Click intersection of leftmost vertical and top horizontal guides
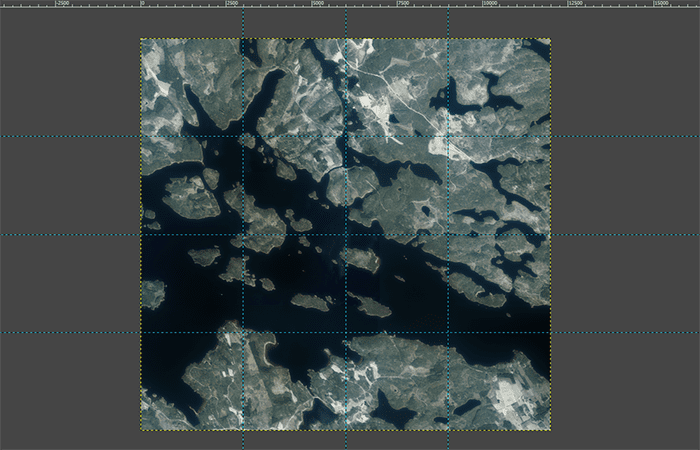The height and width of the screenshot is (450, 700). point(243,136)
